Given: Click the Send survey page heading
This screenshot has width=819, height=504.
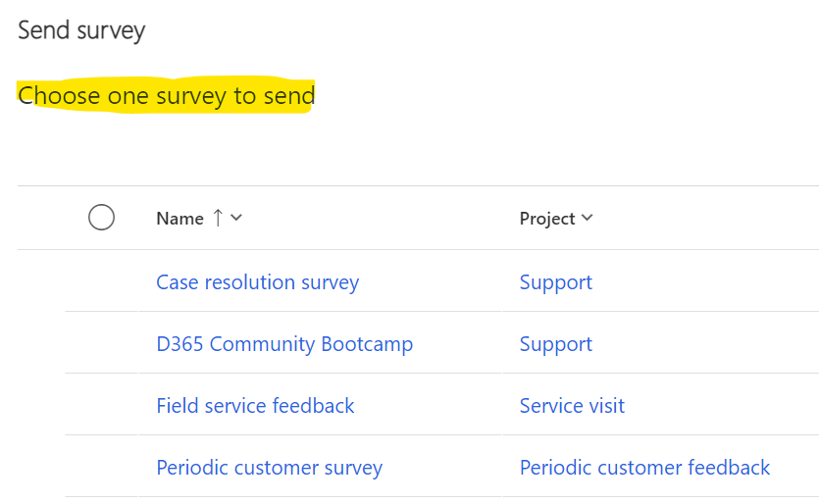Looking at the screenshot, I should click(x=81, y=30).
